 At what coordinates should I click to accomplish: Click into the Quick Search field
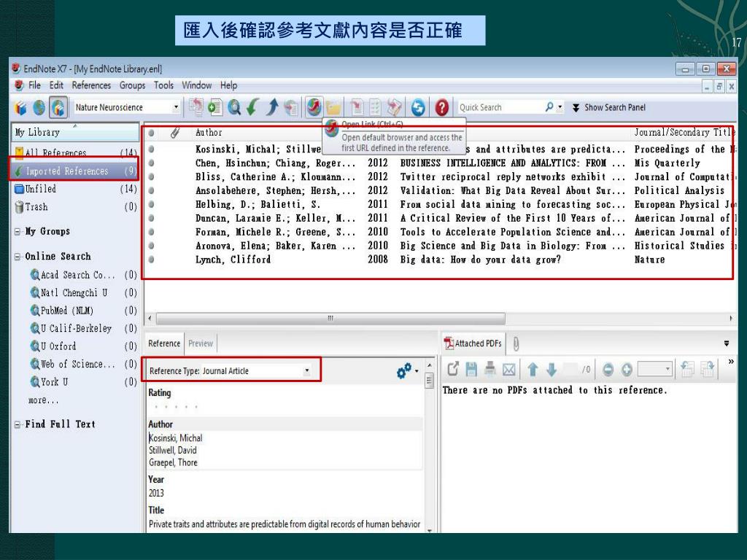pyautogui.click(x=500, y=107)
